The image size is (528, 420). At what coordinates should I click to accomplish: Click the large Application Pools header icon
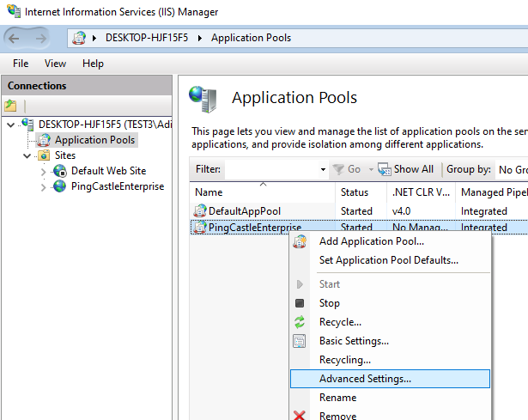pyautogui.click(x=203, y=99)
